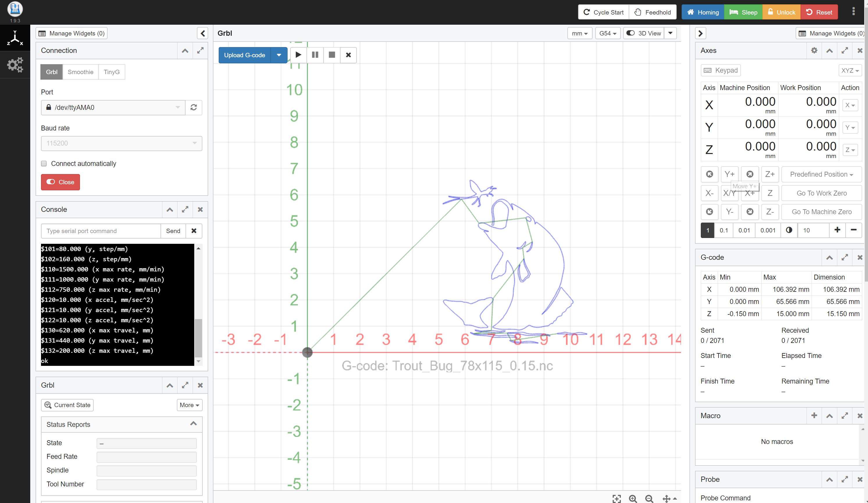Enable the Connect automatically checkbox
Viewport: 868px width, 503px height.
coord(44,164)
